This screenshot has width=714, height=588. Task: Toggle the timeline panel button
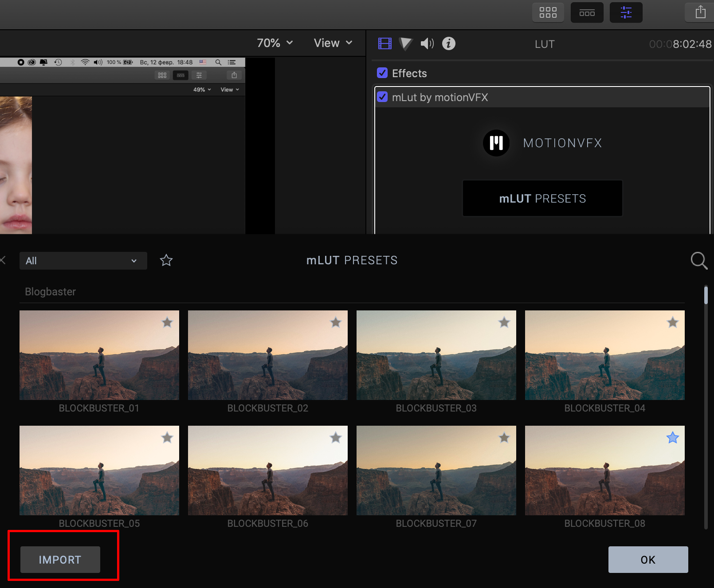pyautogui.click(x=587, y=12)
